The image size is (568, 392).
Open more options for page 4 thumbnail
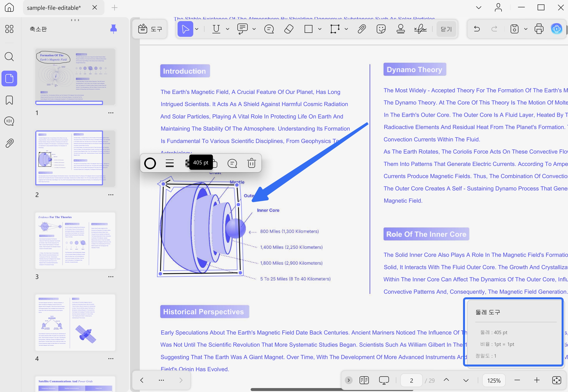[111, 359]
